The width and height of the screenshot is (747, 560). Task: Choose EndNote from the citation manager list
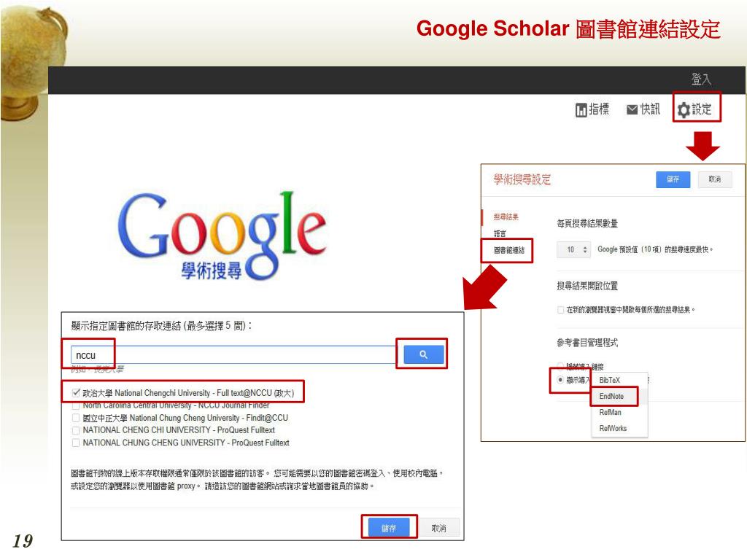619,396
